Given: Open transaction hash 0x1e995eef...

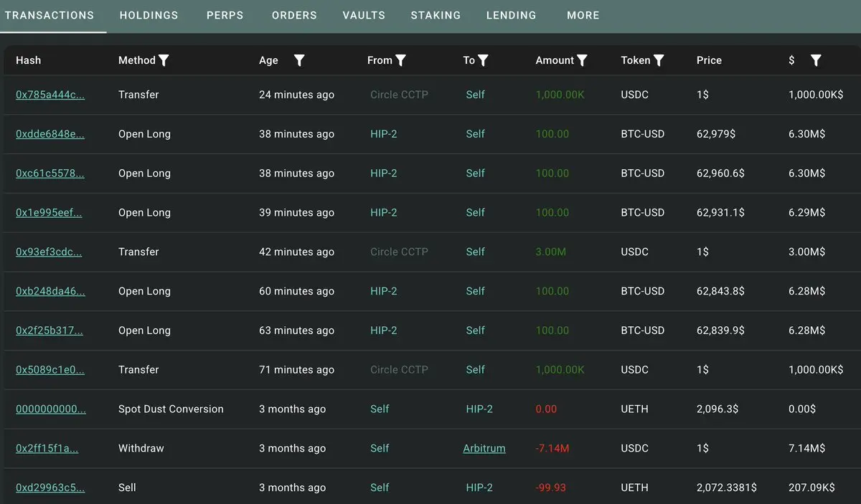Looking at the screenshot, I should click(x=49, y=213).
